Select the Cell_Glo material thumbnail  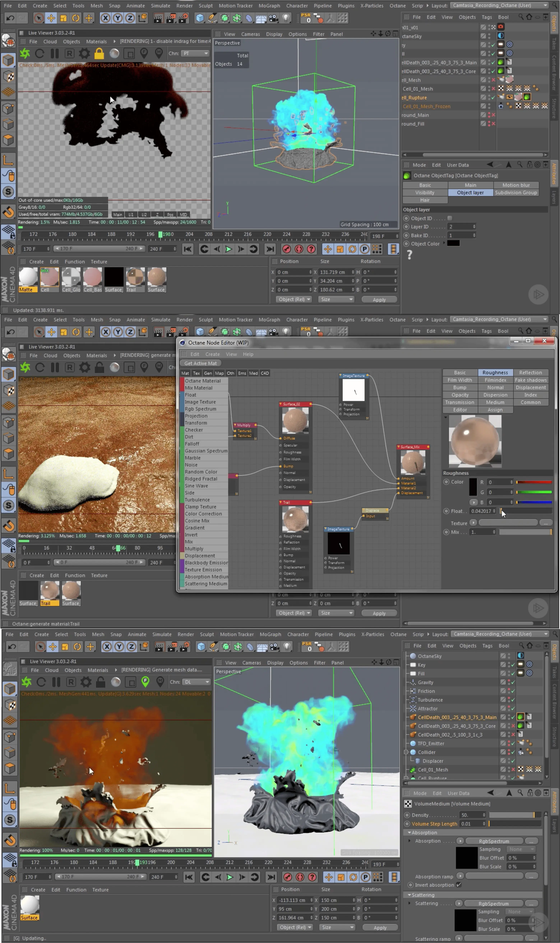tap(71, 280)
